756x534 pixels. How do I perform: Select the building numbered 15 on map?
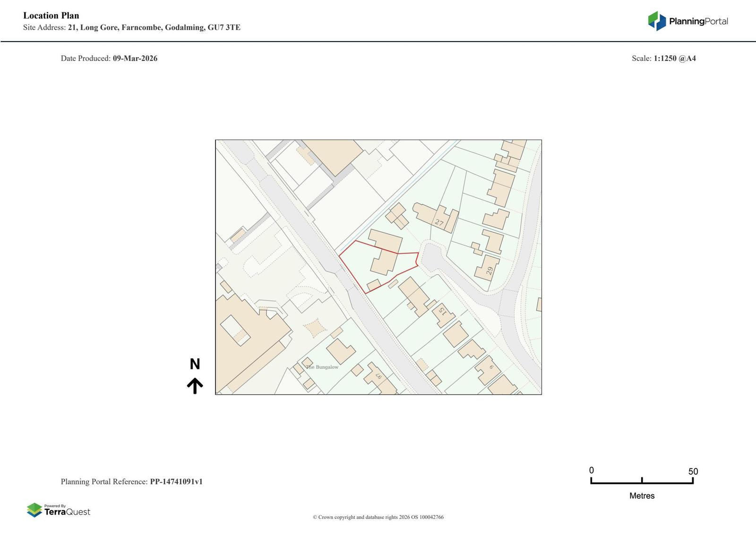pyautogui.click(x=443, y=312)
